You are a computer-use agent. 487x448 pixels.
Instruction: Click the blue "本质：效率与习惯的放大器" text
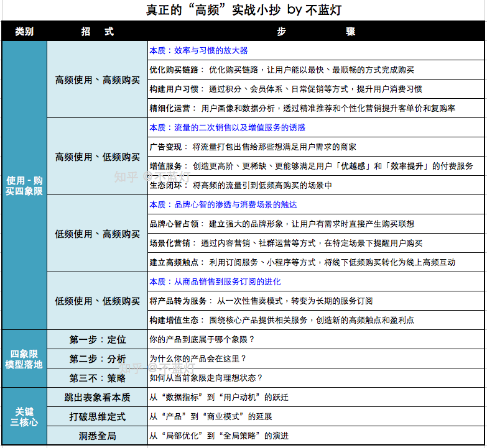click(198, 50)
